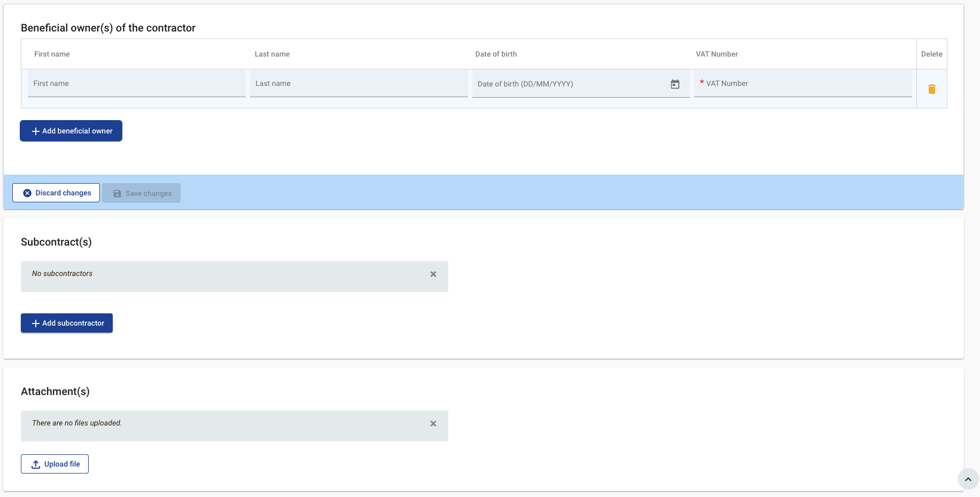
Task: Delete the beneficial owner row via trash icon
Action: (x=931, y=89)
